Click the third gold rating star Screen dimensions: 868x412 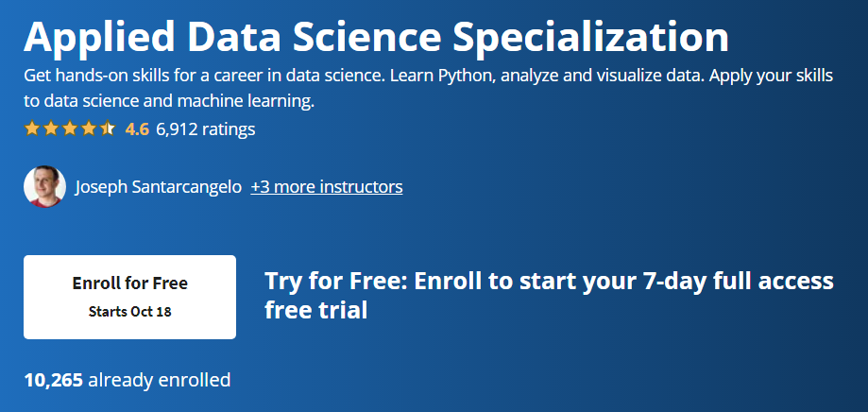point(70,129)
